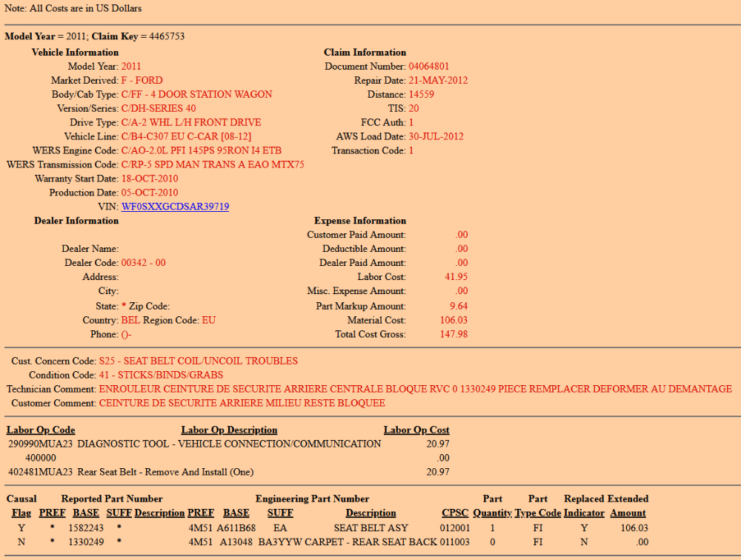This screenshot has height=560, width=741.
Task: Click the dealer code 00342 - 00
Action: pyautogui.click(x=143, y=263)
